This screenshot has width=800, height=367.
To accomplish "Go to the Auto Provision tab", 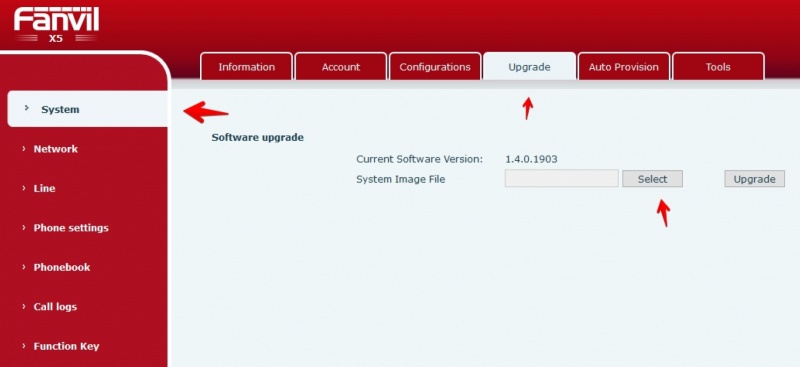I will click(x=623, y=67).
